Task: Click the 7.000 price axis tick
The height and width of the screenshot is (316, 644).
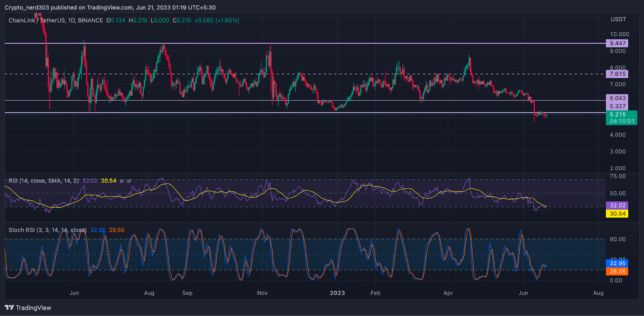Action: (618, 84)
